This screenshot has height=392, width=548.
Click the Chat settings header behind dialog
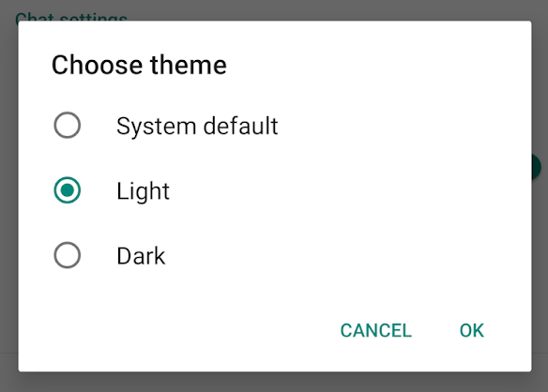tap(71, 17)
